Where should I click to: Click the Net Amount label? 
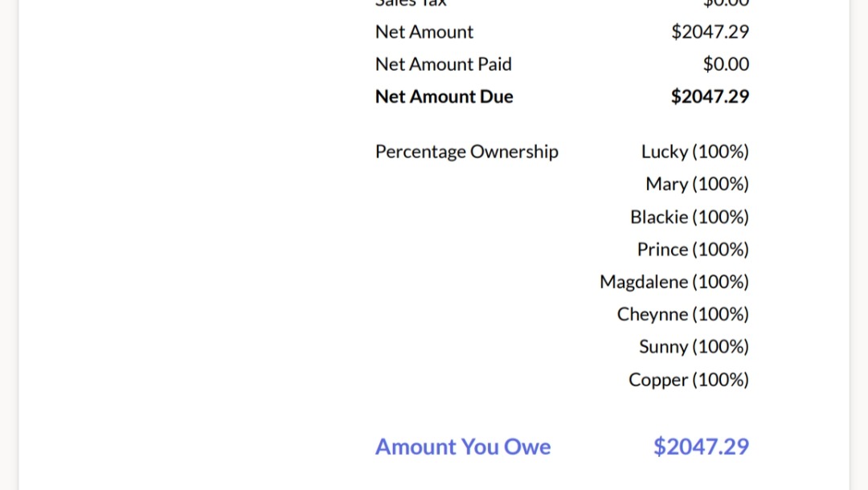[424, 32]
